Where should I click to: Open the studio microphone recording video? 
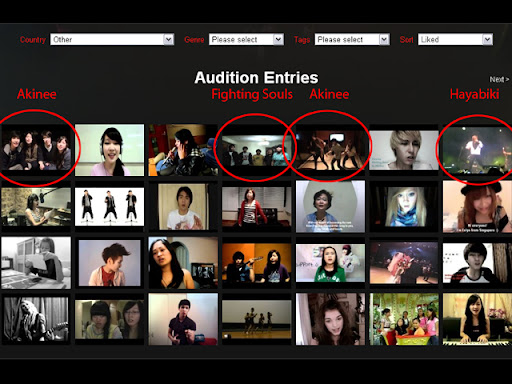pyautogui.click(x=36, y=207)
